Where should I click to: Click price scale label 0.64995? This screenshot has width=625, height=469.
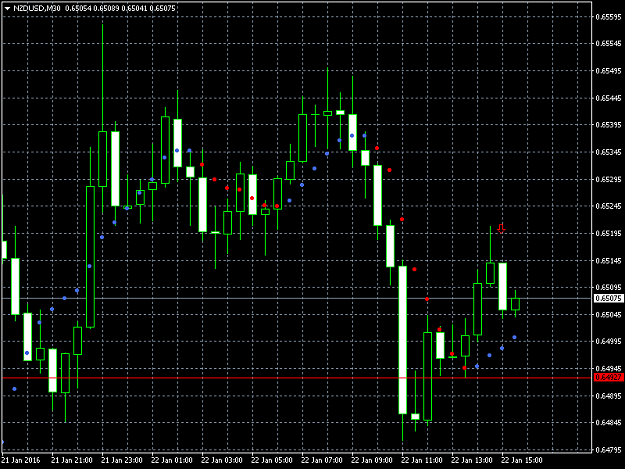tap(608, 341)
